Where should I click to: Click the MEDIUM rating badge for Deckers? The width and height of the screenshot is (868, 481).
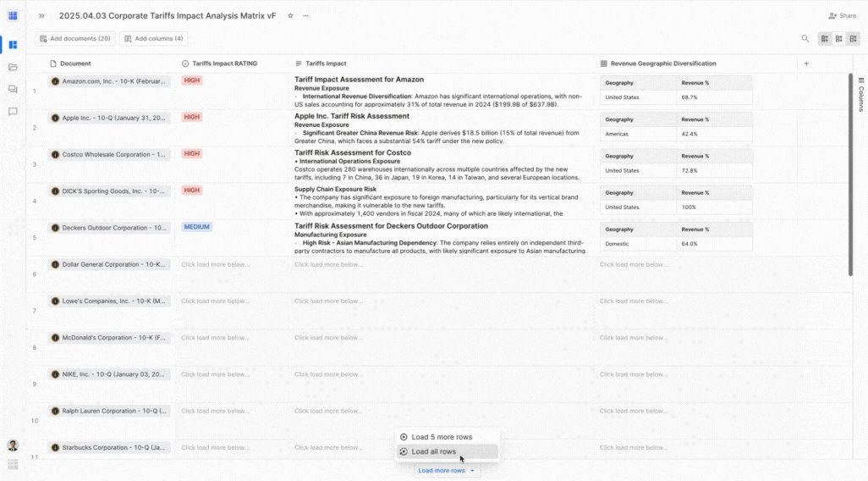196,227
